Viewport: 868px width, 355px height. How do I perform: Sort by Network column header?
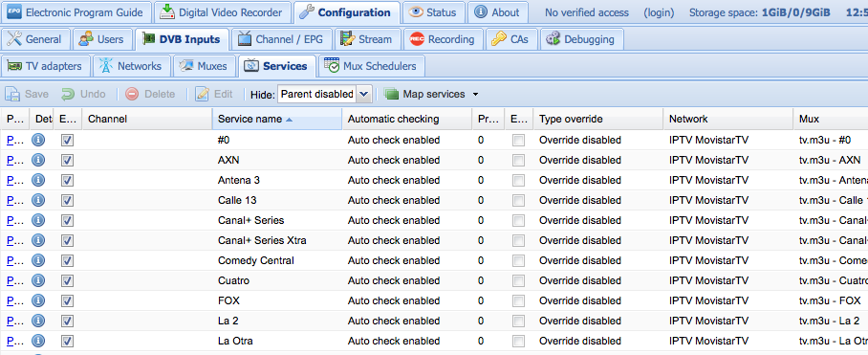727,119
